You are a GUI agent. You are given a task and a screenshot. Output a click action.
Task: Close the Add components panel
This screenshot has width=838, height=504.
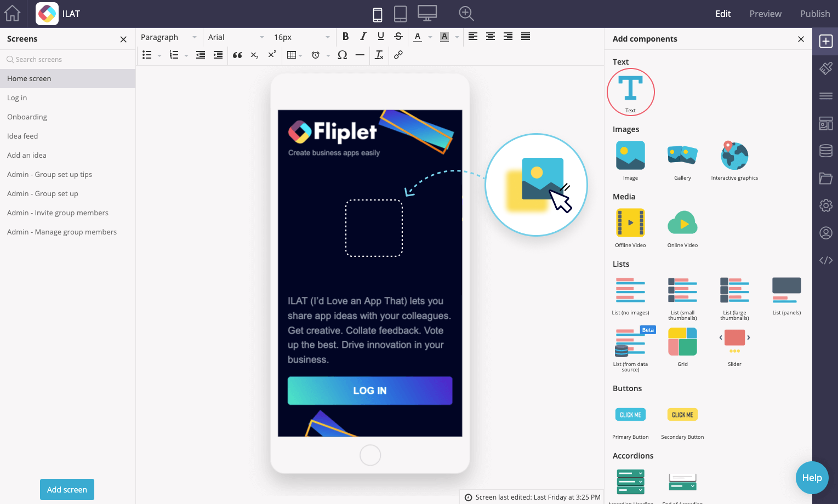coord(801,39)
